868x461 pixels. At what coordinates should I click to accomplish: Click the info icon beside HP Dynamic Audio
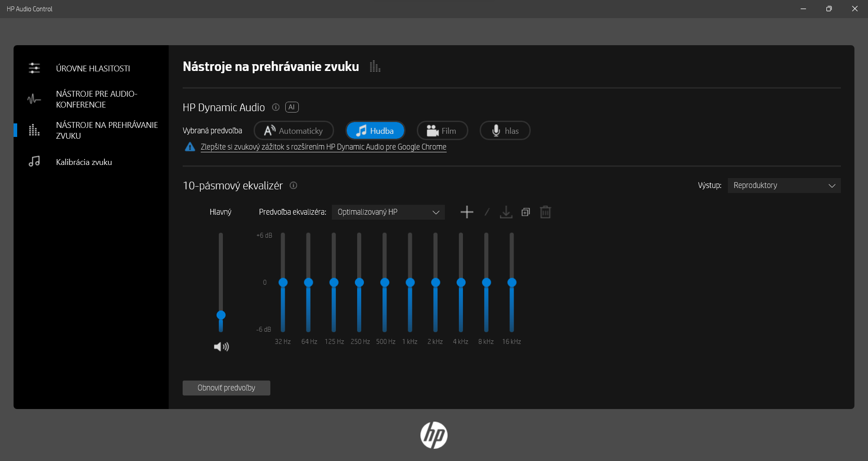click(275, 107)
